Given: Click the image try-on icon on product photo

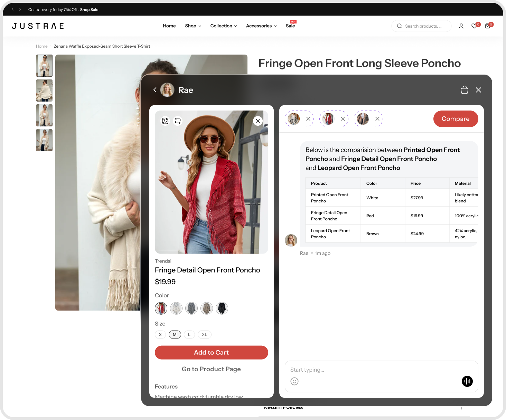Looking at the screenshot, I should click(165, 121).
